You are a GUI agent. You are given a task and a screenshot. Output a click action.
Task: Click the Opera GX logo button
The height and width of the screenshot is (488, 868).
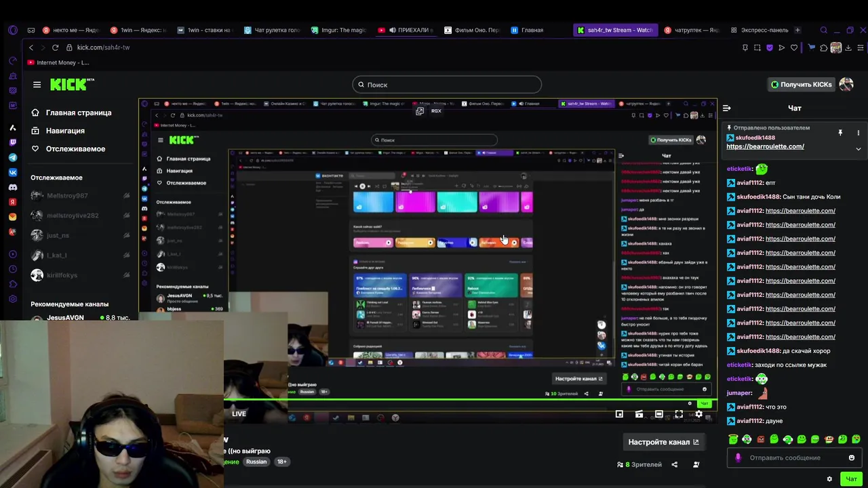12,30
